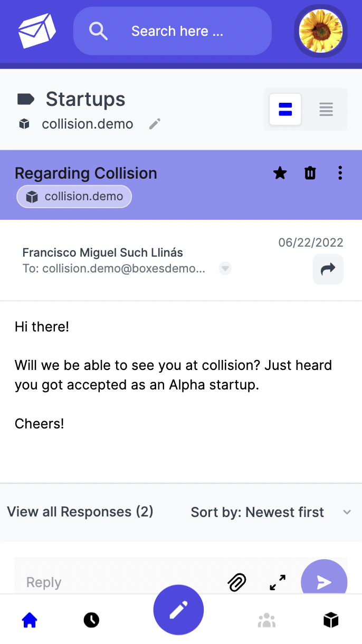Edit the Startups label with pencil icon

tap(155, 124)
